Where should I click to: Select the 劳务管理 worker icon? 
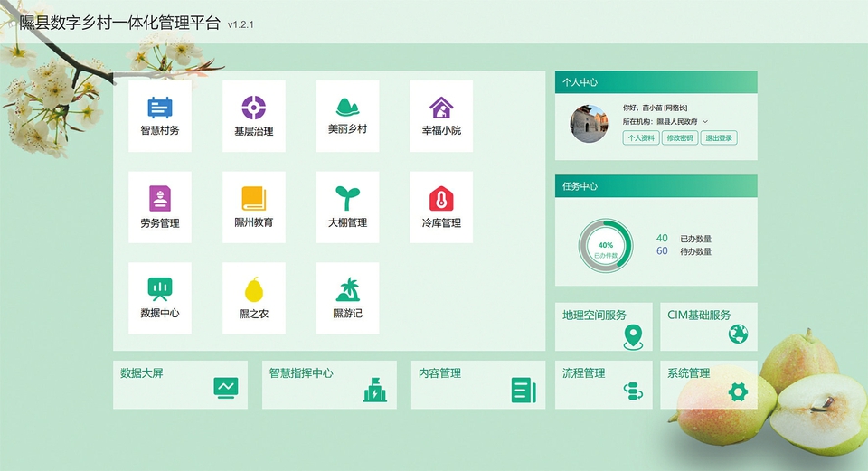tap(160, 199)
